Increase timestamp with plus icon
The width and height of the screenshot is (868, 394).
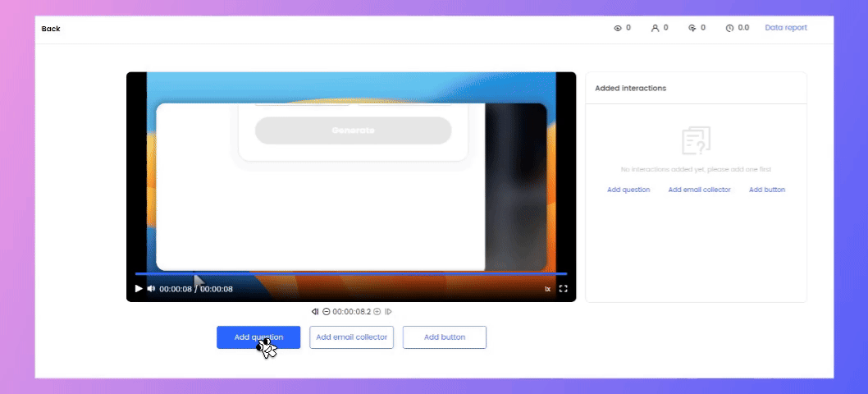pos(377,311)
